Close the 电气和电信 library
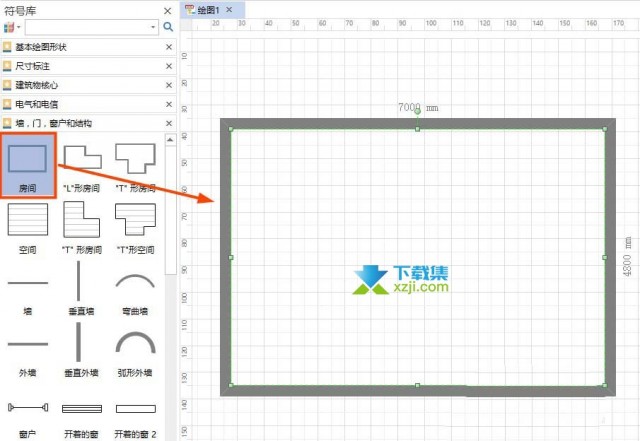 [169, 105]
